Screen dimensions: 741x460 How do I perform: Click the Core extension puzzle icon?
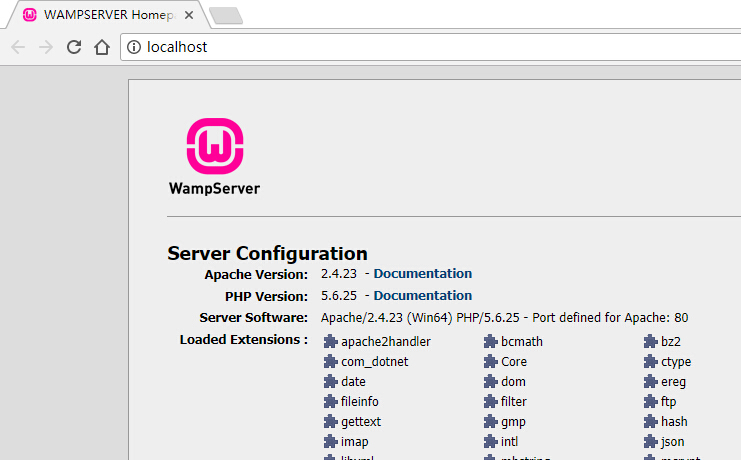coord(491,362)
